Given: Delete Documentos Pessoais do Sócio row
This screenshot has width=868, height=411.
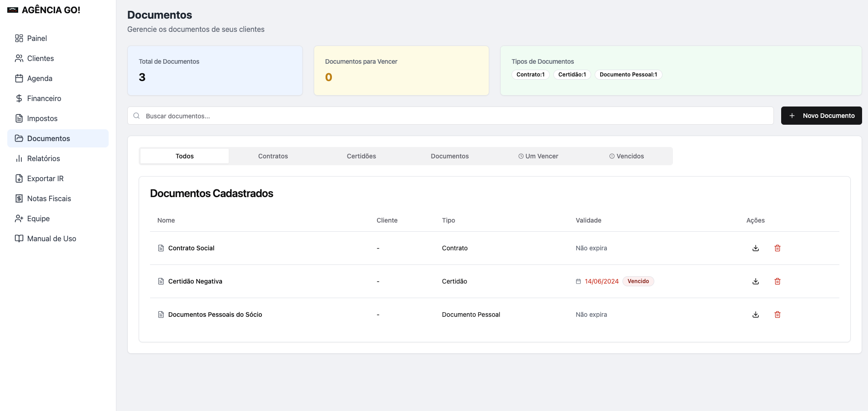Looking at the screenshot, I should coord(778,315).
